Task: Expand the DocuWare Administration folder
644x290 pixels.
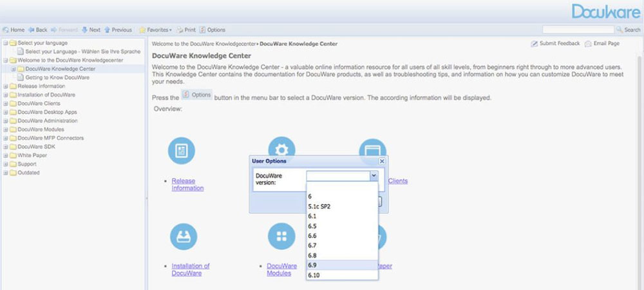Action: [x=6, y=121]
